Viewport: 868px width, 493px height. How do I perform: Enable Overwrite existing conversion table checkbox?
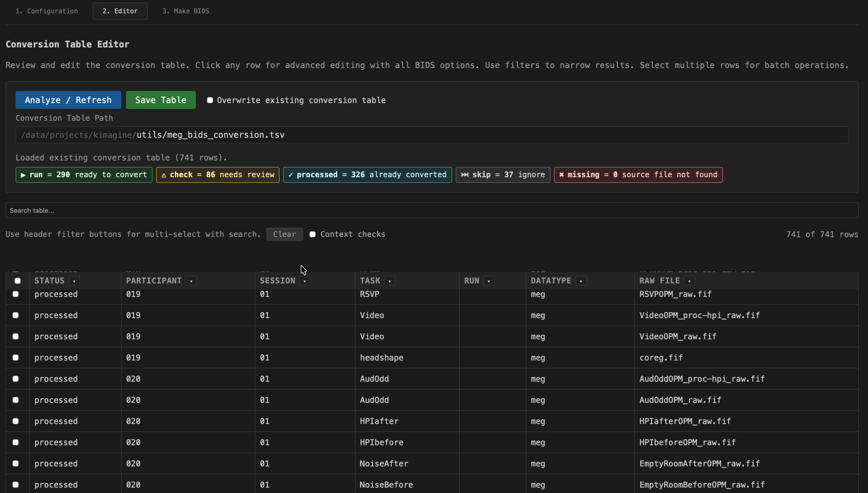click(210, 100)
